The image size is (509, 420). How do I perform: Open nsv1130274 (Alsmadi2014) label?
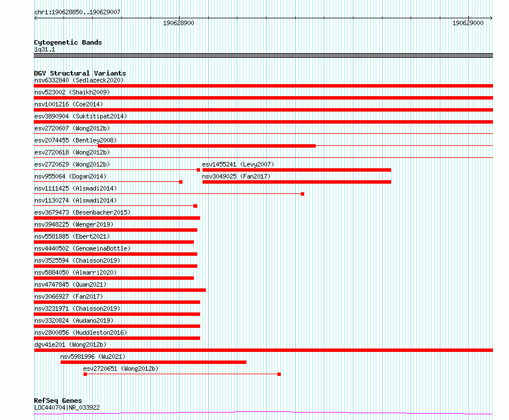(75, 200)
